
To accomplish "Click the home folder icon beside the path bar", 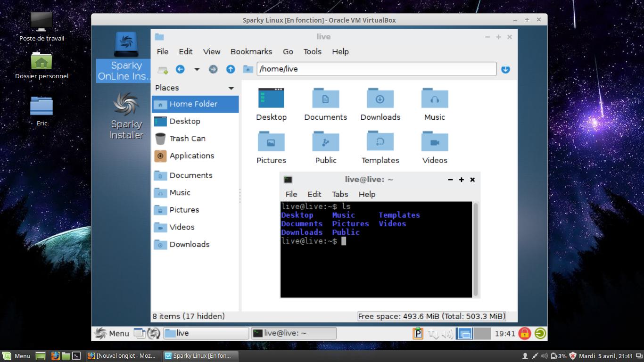I will click(x=248, y=69).
